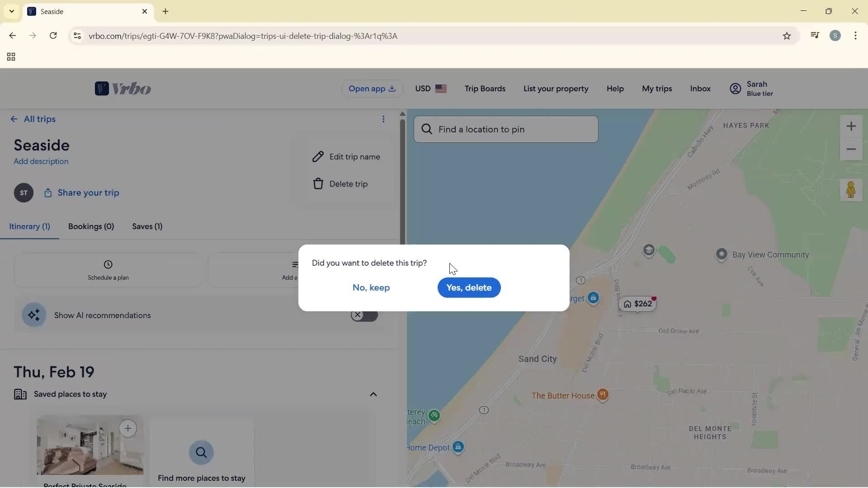Open the Edit trip name pencil icon
Viewport: 868px width, 488px height.
318,156
